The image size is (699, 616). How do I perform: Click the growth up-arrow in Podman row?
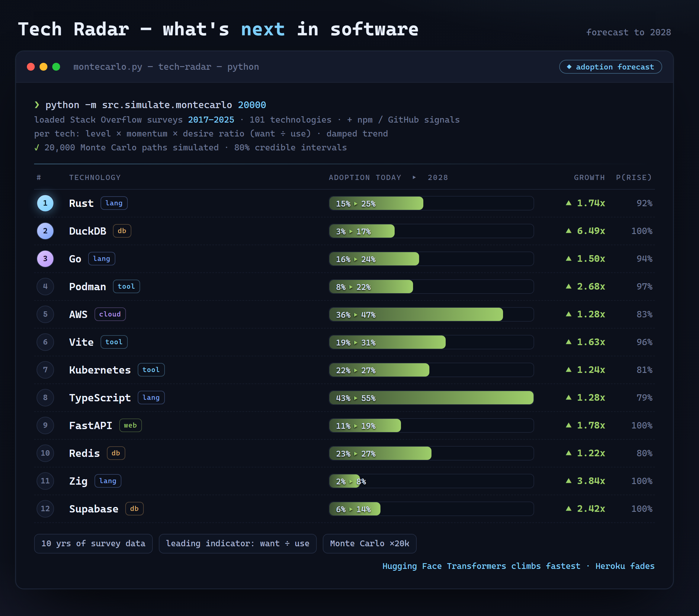coord(569,286)
